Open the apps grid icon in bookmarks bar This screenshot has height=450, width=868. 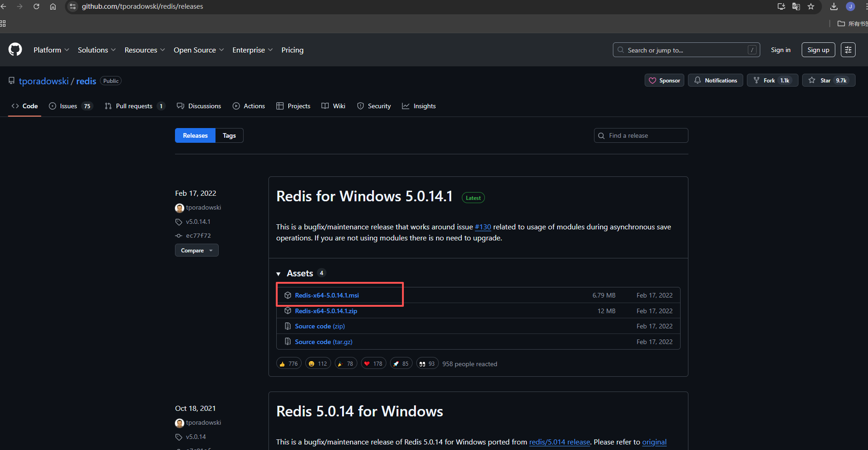3,23
